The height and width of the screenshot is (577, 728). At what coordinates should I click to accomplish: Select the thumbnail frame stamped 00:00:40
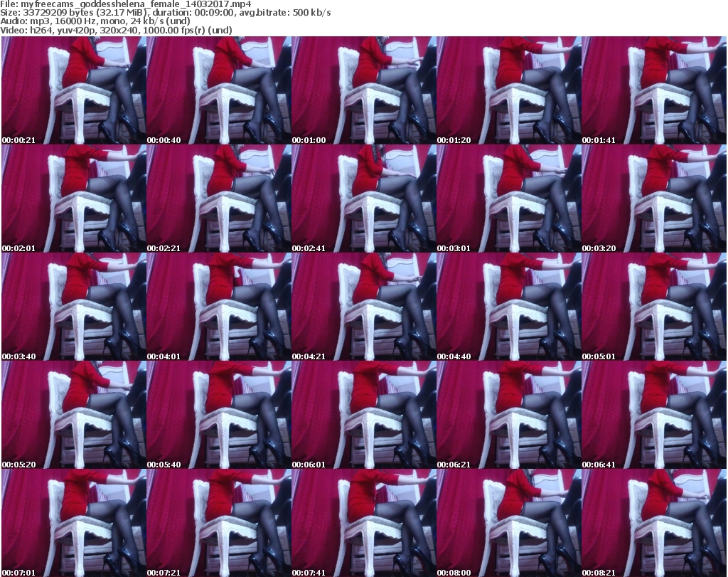219,90
